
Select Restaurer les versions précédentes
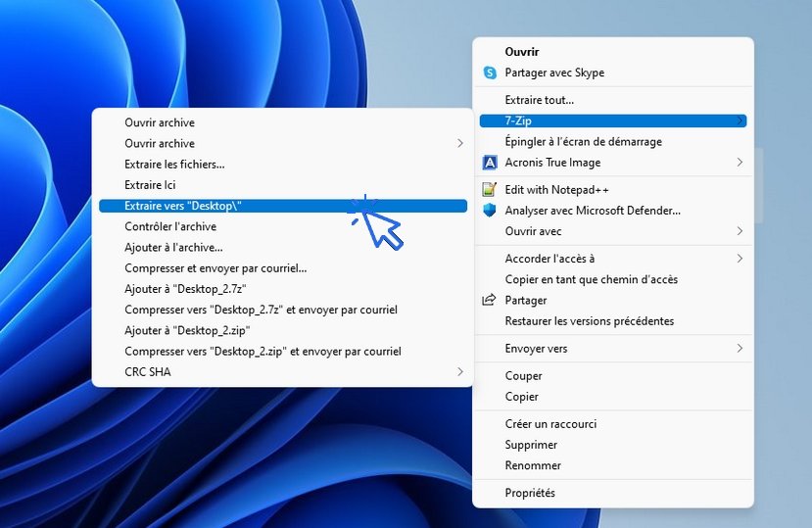tap(612, 320)
